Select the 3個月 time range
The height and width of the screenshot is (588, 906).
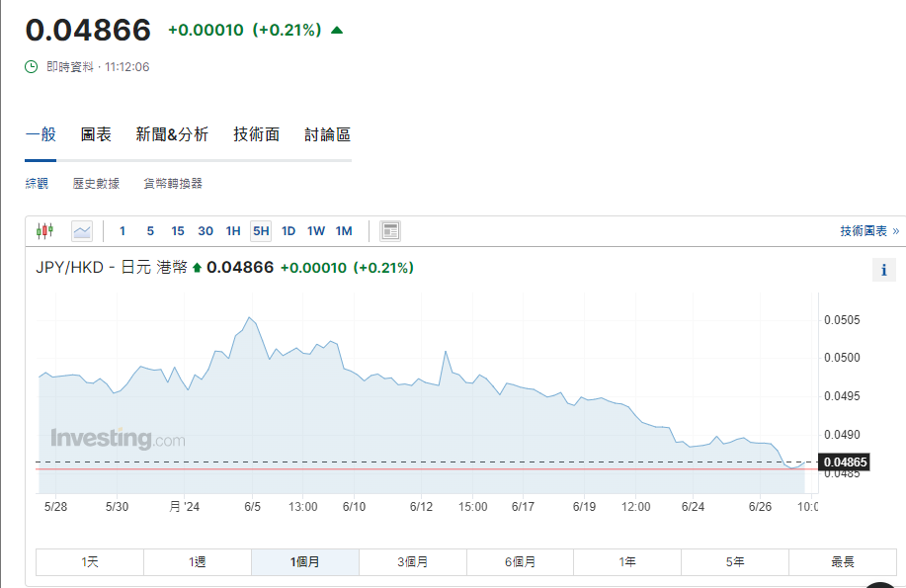pos(412,562)
